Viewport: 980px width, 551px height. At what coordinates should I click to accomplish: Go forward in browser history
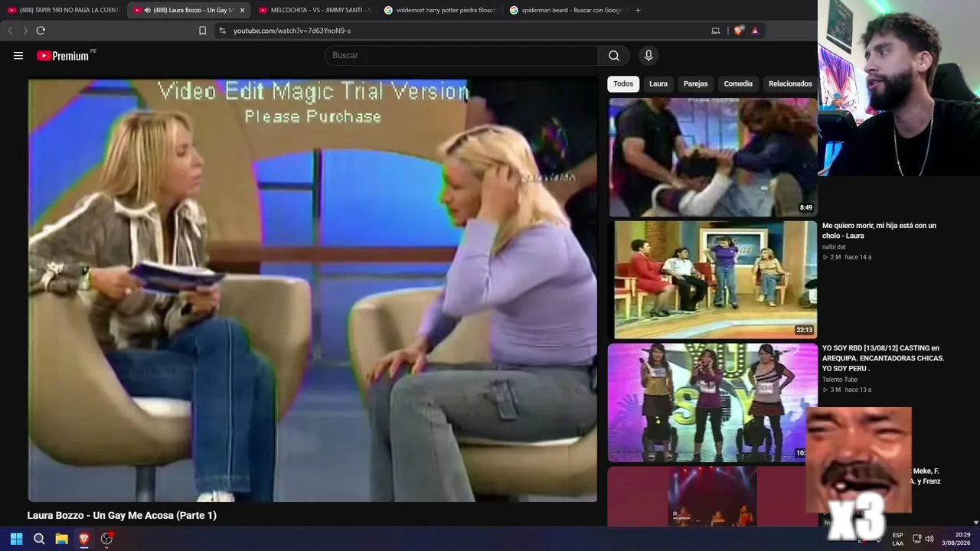coord(24,31)
